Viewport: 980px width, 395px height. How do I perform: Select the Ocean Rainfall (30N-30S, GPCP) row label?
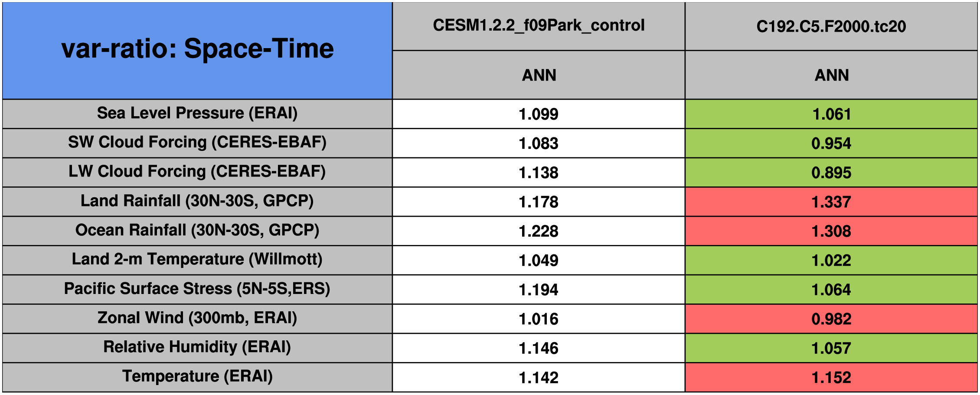coord(197,230)
